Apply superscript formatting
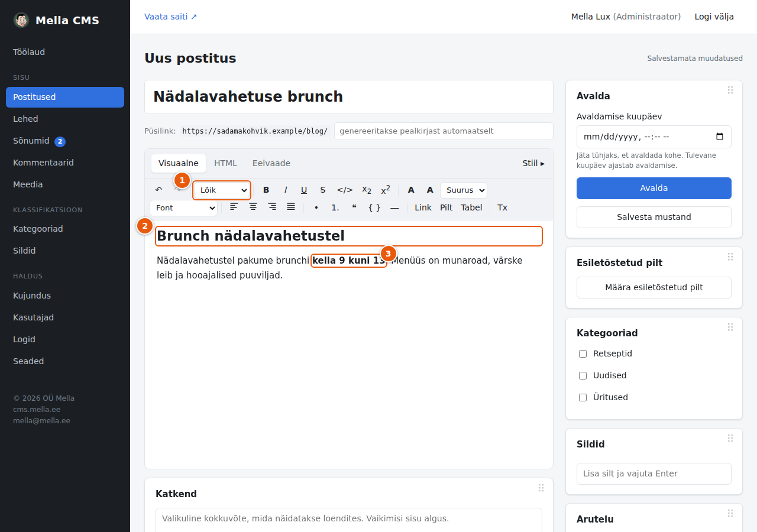The height and width of the screenshot is (532, 757). (x=386, y=190)
